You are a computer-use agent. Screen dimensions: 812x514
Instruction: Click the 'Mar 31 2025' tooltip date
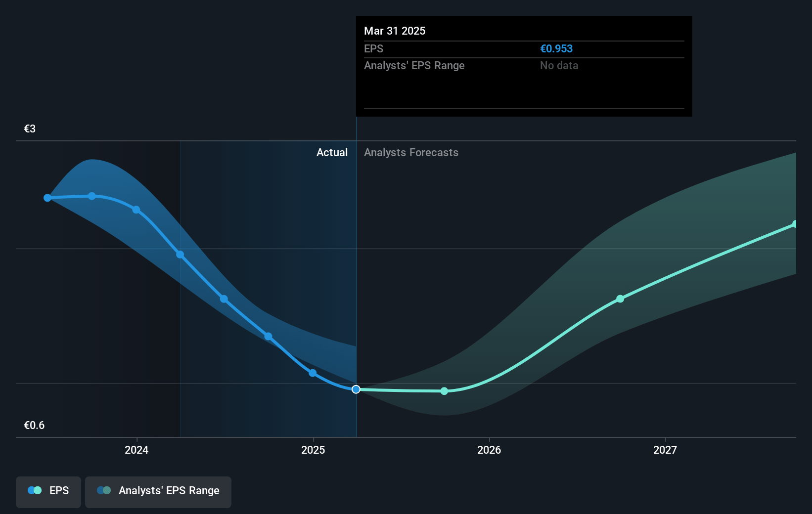(x=395, y=31)
